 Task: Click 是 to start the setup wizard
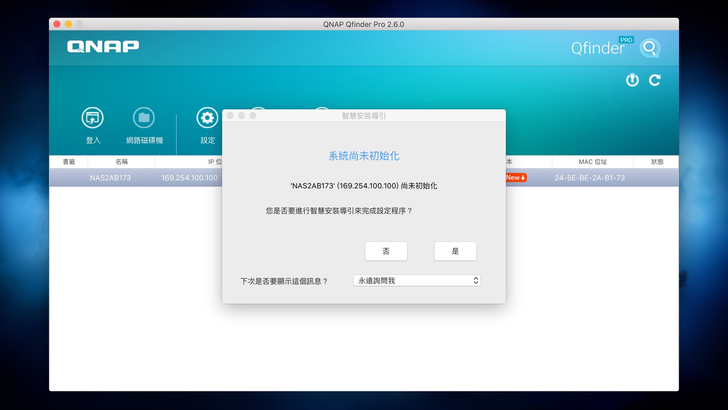point(455,251)
